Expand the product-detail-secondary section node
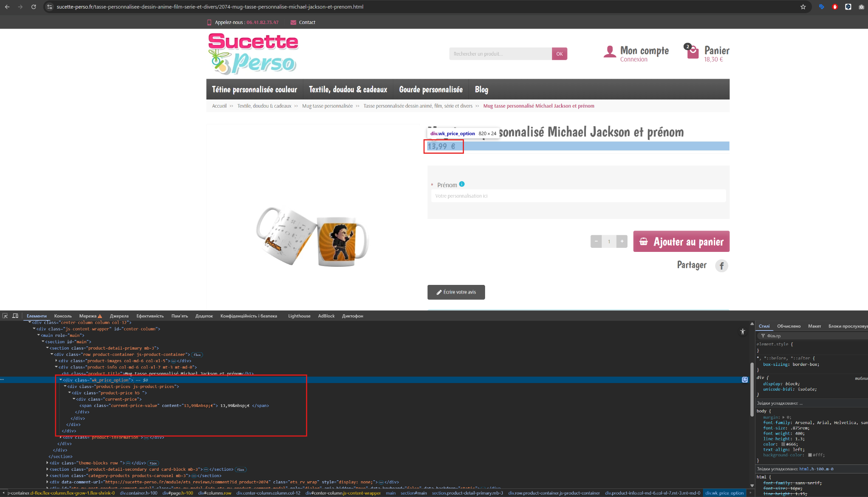This screenshot has height=497, width=868. [47, 469]
